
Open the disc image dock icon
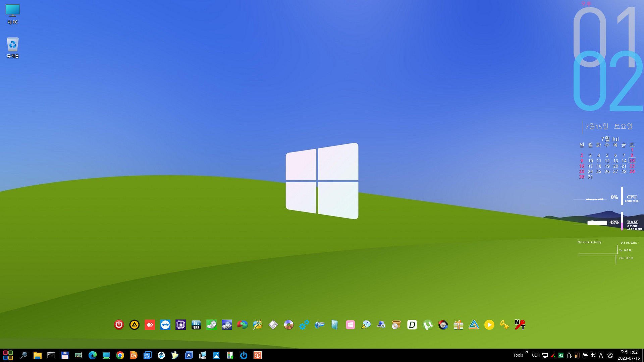click(x=289, y=324)
